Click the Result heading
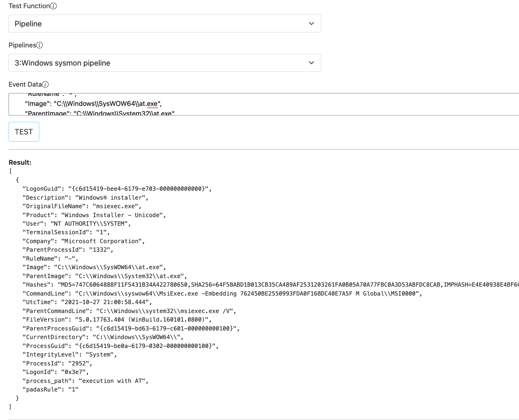519x420 pixels. [x=20, y=163]
